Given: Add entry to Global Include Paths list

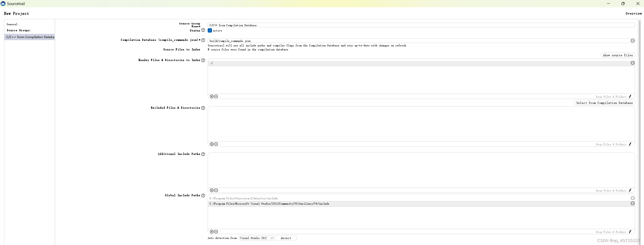Looking at the screenshot, I should click(x=212, y=232).
